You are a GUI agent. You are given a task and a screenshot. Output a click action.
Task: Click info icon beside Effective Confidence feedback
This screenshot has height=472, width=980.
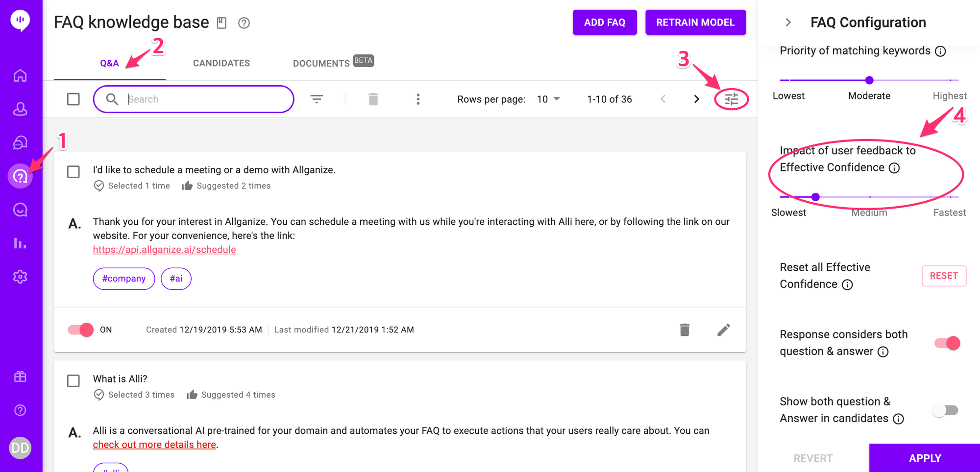[894, 168]
